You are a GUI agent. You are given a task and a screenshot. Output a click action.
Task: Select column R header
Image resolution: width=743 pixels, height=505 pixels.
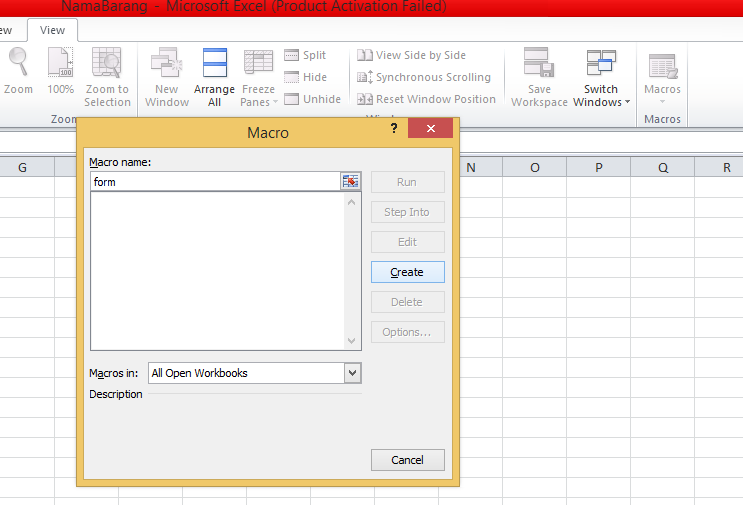click(719, 168)
